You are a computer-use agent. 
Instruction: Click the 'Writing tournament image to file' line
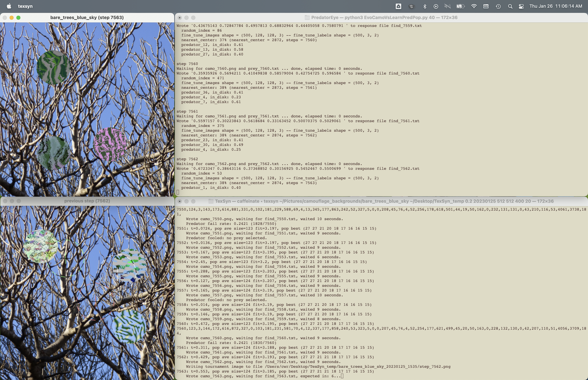(x=318, y=366)
